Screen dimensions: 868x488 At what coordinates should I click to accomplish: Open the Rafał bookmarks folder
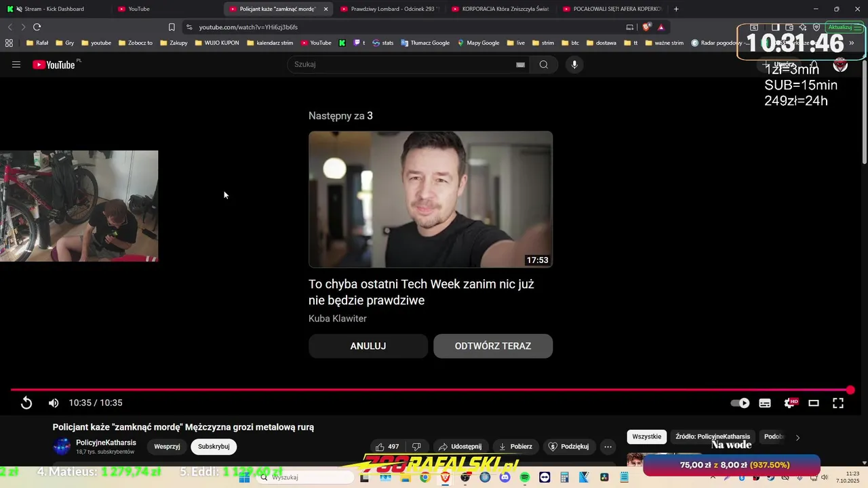(x=37, y=43)
